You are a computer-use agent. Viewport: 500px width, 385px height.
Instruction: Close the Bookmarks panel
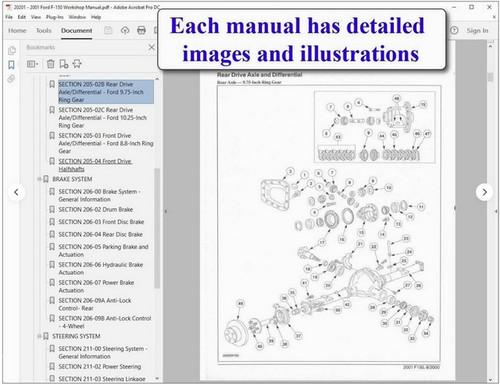(151, 47)
